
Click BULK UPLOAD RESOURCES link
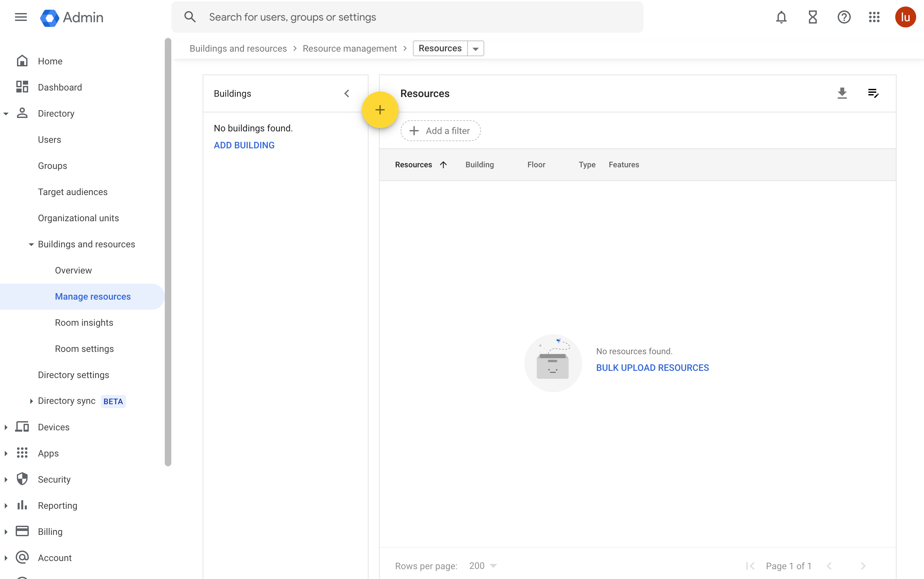[652, 368]
